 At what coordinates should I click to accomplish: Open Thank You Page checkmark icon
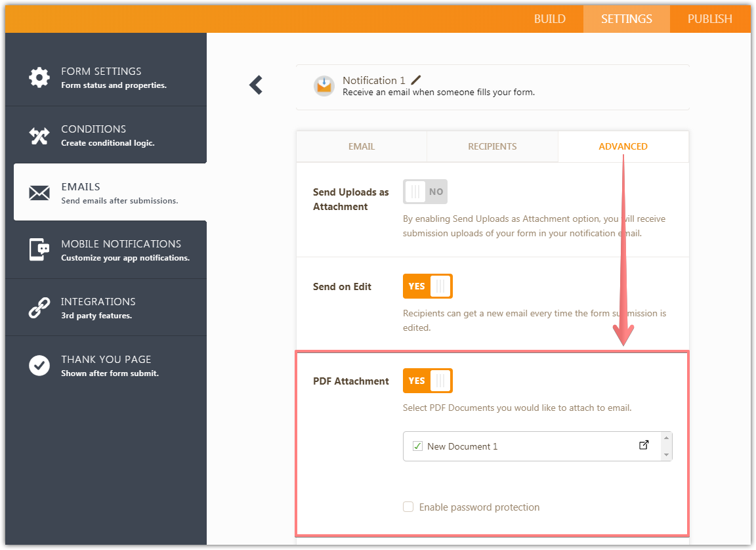point(39,365)
